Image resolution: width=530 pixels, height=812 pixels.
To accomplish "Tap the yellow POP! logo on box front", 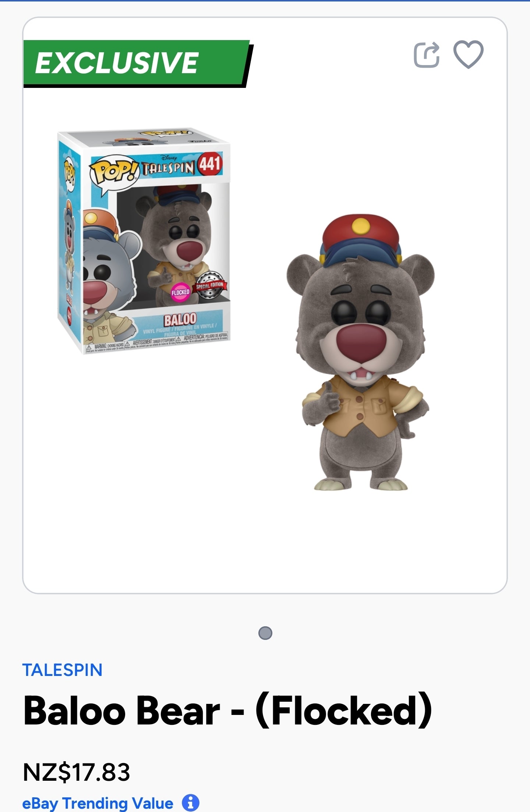I will pos(113,171).
